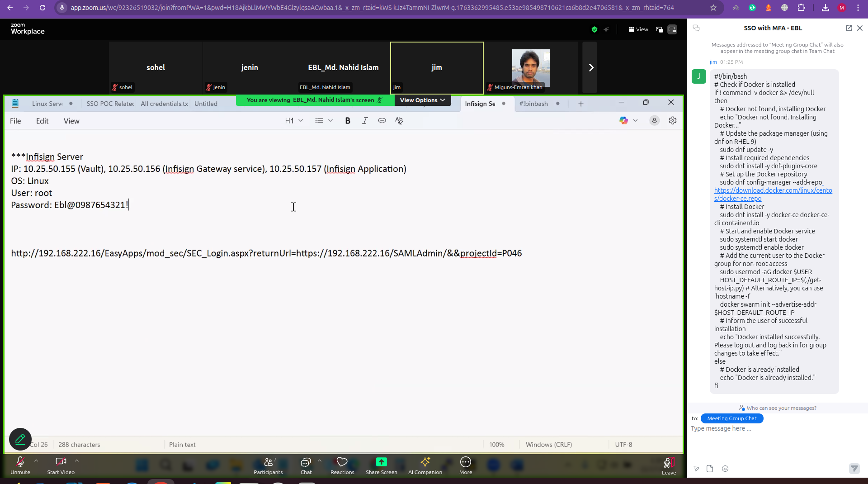868x484 pixels.
Task: Open the docker-ce.repo download link
Action: tap(773, 195)
